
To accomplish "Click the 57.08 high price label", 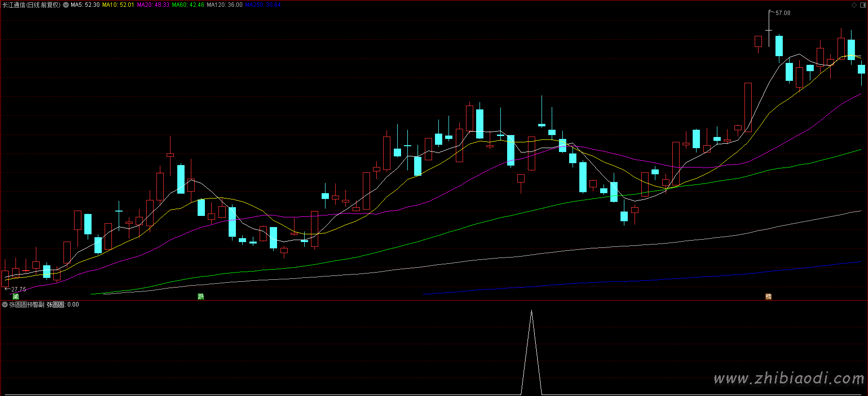I will pyautogui.click(x=783, y=13).
